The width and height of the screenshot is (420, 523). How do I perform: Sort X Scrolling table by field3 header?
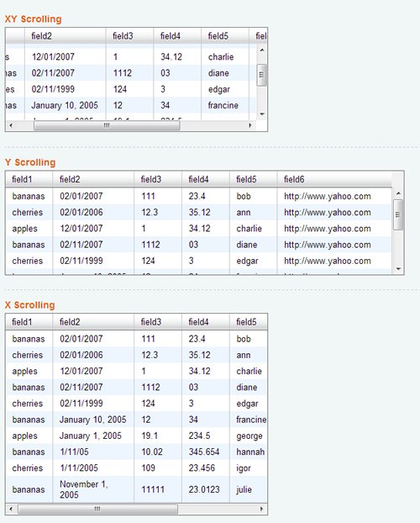click(158, 322)
